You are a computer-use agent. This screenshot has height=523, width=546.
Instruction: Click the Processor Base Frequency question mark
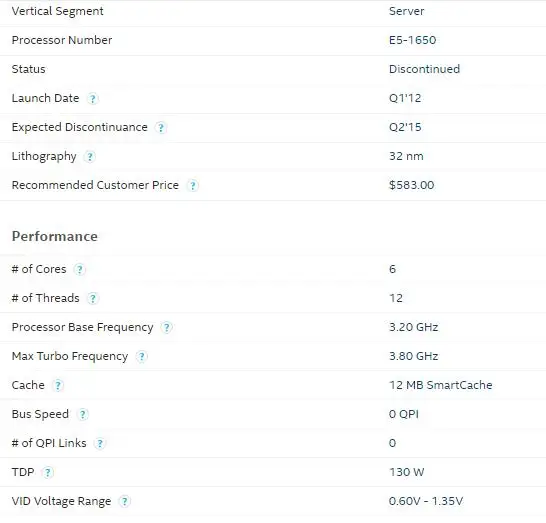tap(166, 328)
